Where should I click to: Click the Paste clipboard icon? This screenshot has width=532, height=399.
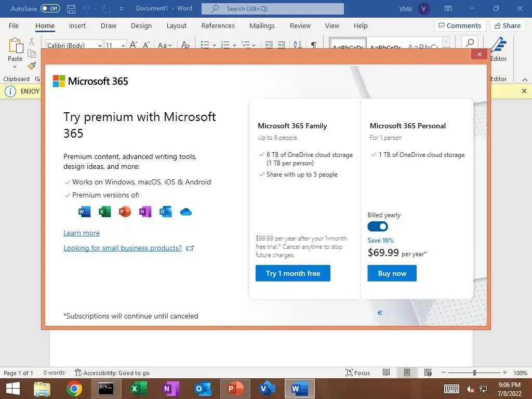pos(16,45)
